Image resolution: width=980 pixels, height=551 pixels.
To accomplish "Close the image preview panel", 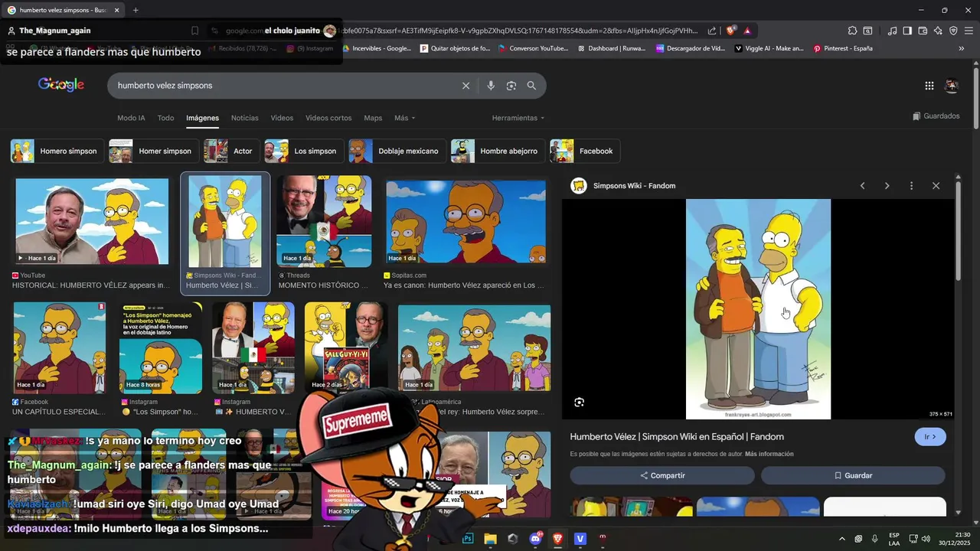I will pyautogui.click(x=936, y=186).
